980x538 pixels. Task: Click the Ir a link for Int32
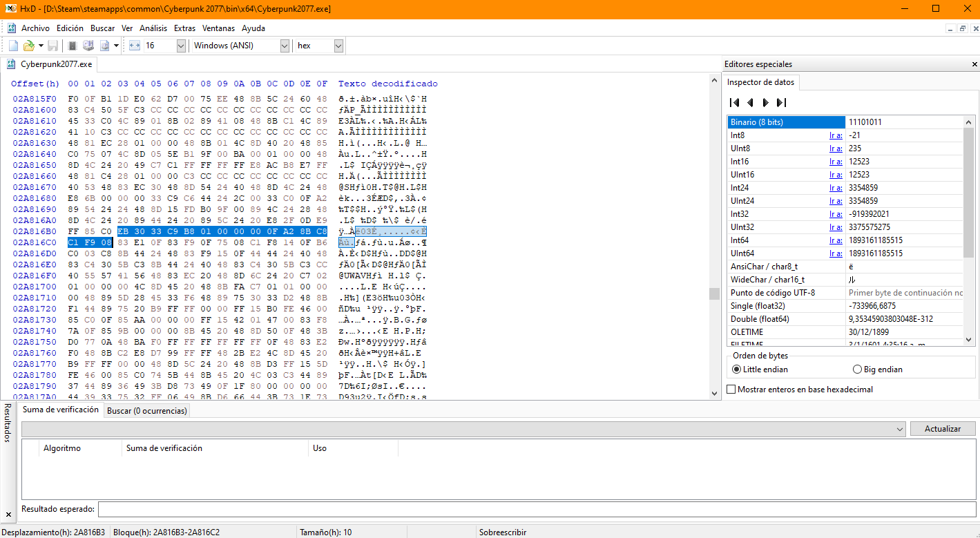(x=836, y=214)
